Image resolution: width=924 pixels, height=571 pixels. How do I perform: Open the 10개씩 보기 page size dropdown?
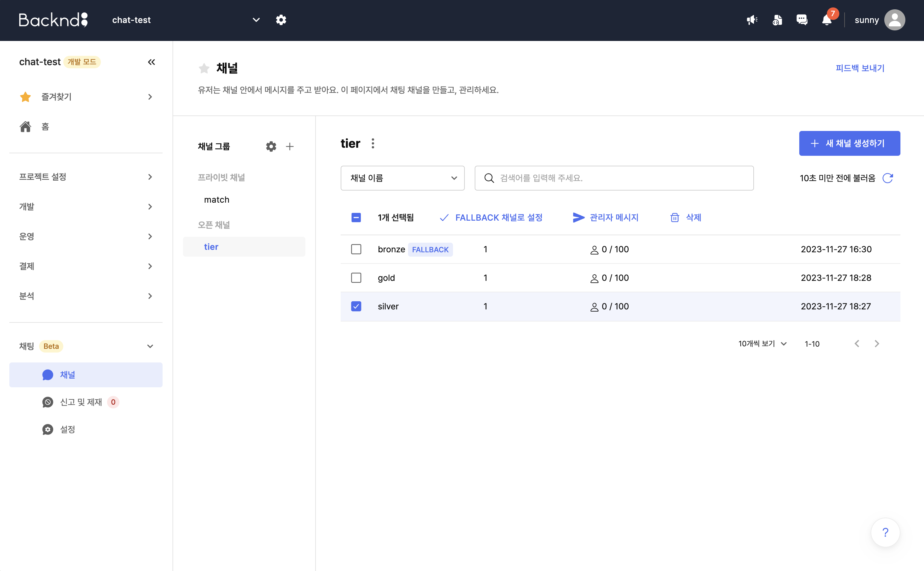(762, 344)
